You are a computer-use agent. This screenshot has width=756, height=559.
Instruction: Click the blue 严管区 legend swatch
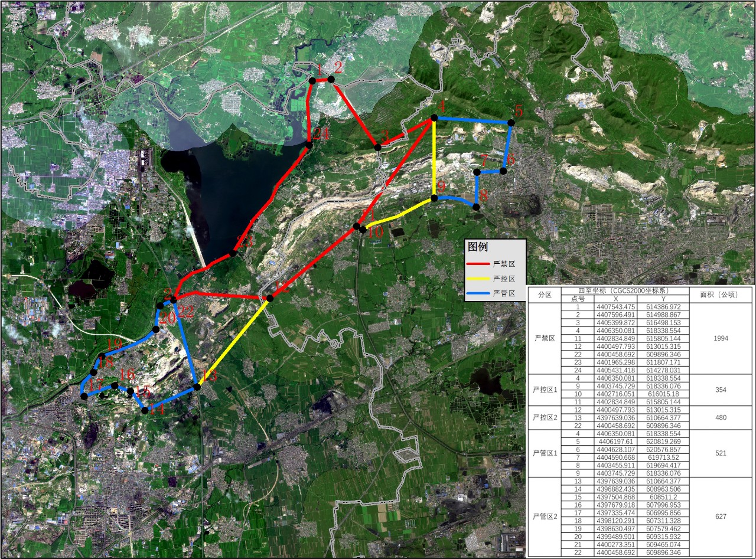pyautogui.click(x=478, y=293)
